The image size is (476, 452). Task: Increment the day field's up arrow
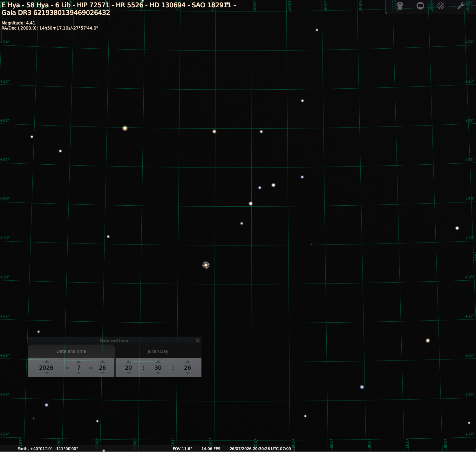[102, 361]
